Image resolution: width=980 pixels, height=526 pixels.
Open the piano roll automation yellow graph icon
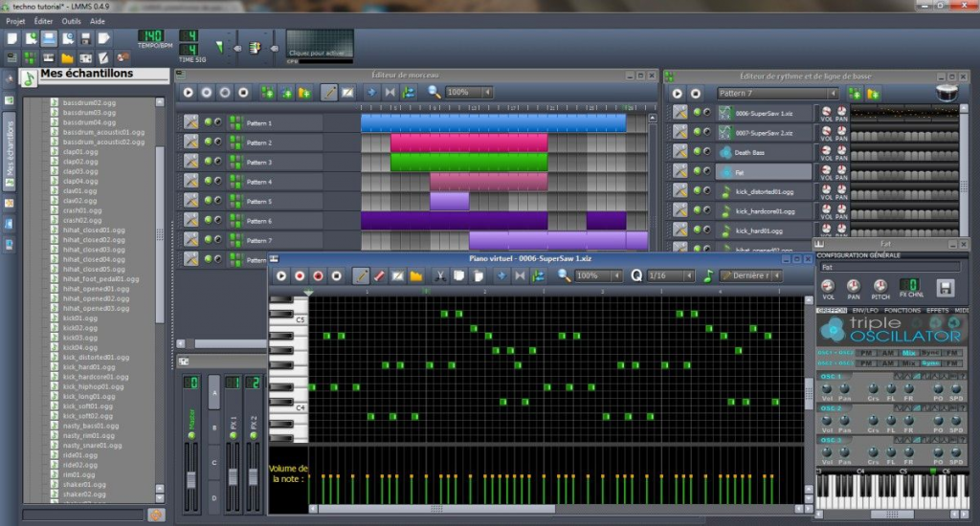pyautogui.click(x=415, y=275)
